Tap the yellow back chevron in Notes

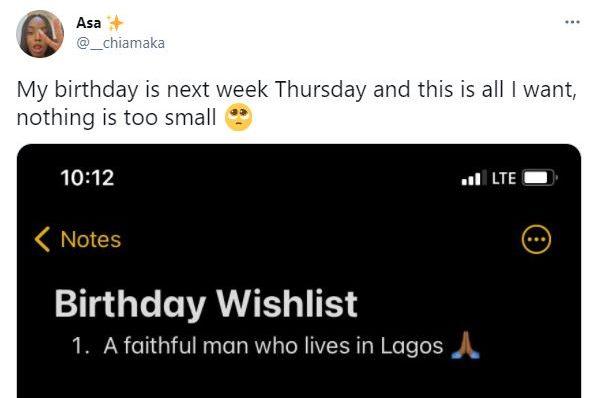42,239
